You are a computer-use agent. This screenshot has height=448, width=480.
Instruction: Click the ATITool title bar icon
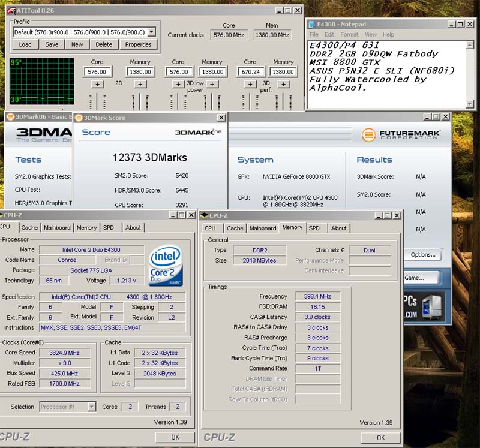[11, 11]
